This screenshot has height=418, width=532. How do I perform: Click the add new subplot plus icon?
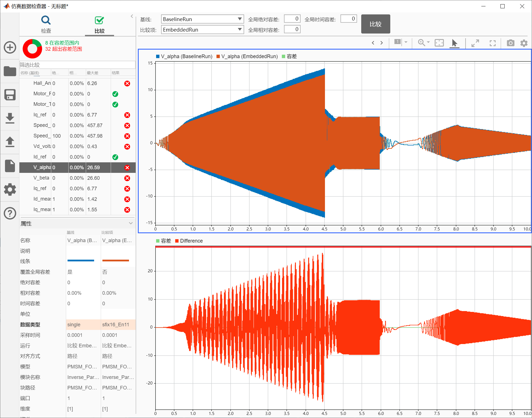10,47
